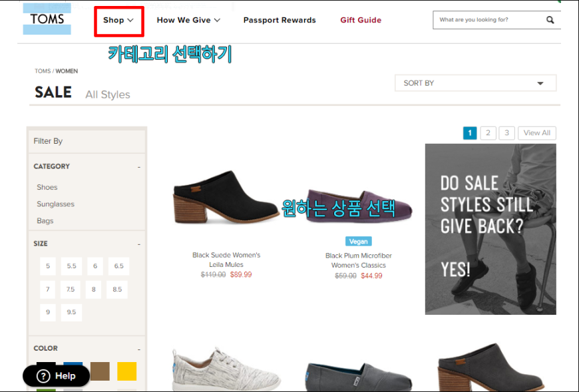Click the WOMEN breadcrumb link

(x=67, y=71)
